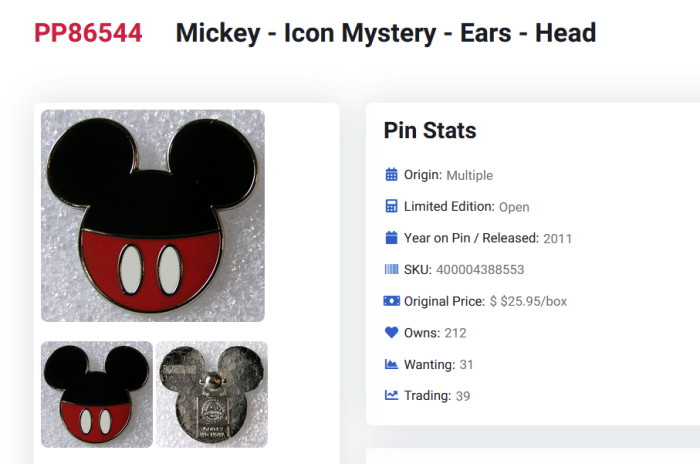The image size is (700, 464).
Task: Click the Owns count 212
Action: point(455,333)
